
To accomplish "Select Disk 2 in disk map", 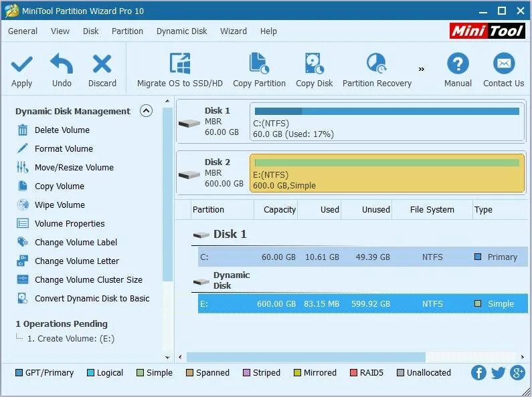I will [213, 172].
